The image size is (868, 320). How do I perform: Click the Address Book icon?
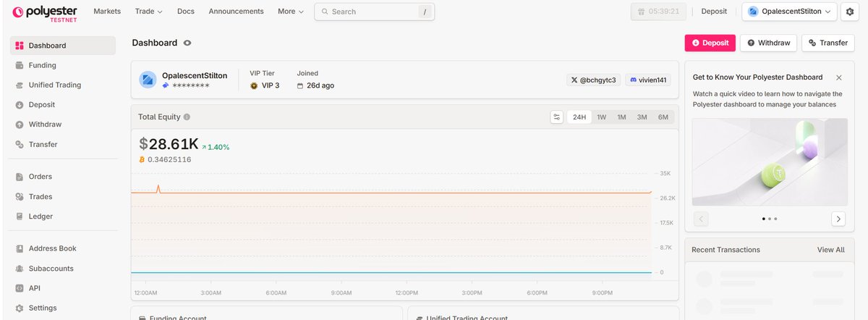[20, 248]
